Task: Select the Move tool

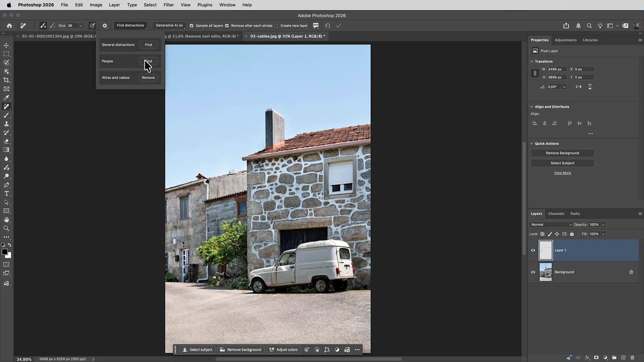Action: click(x=6, y=45)
